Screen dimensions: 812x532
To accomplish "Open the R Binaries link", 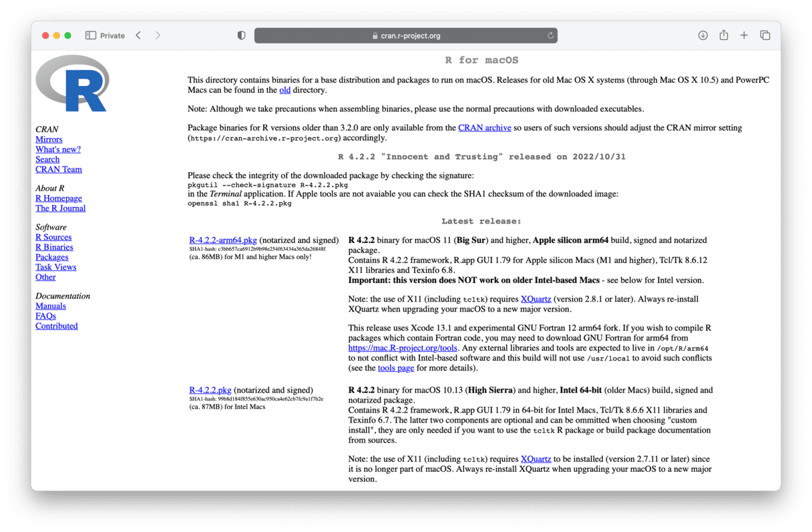I will pos(54,247).
